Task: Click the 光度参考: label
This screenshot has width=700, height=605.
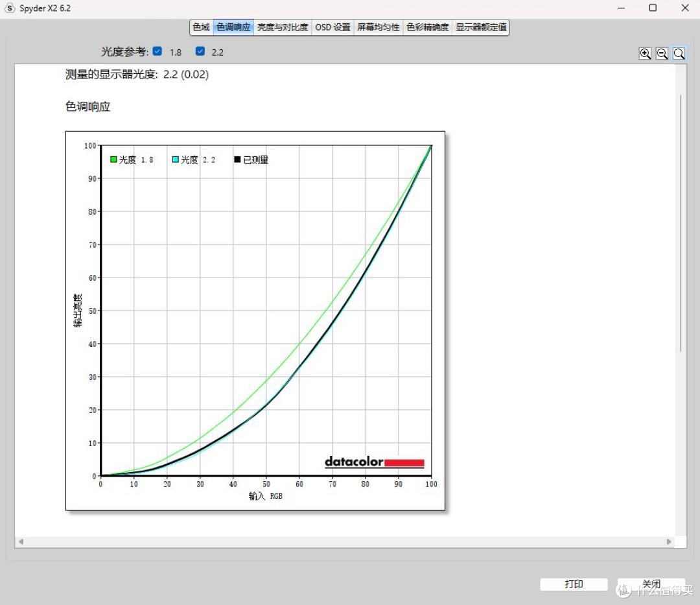Action: click(124, 52)
